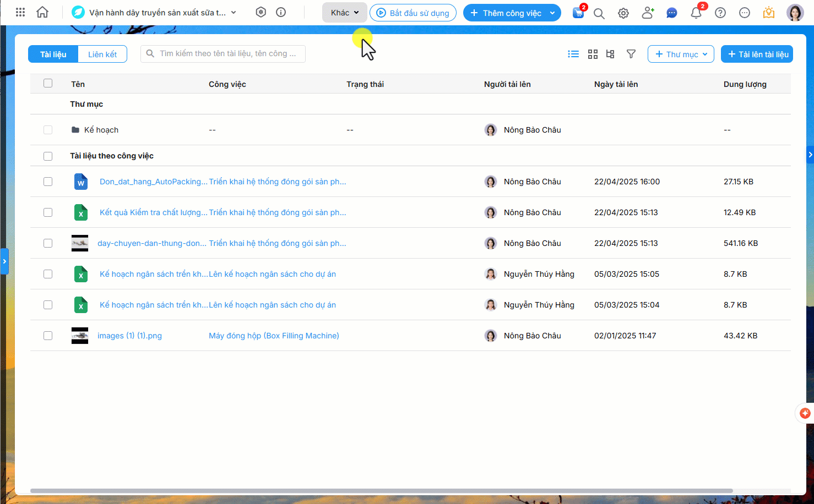
Task: Open the Máy đóng hộp task link
Action: coord(274,336)
